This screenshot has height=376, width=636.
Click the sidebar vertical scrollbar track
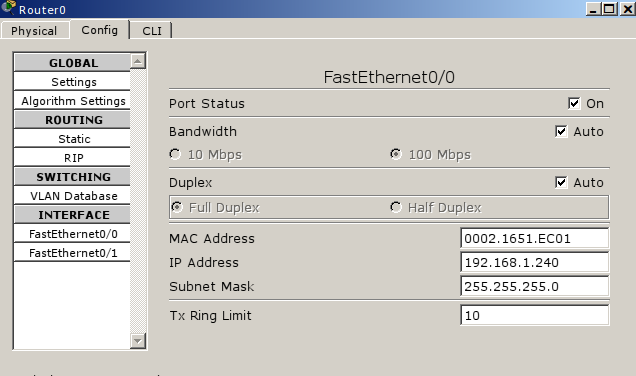(138, 201)
